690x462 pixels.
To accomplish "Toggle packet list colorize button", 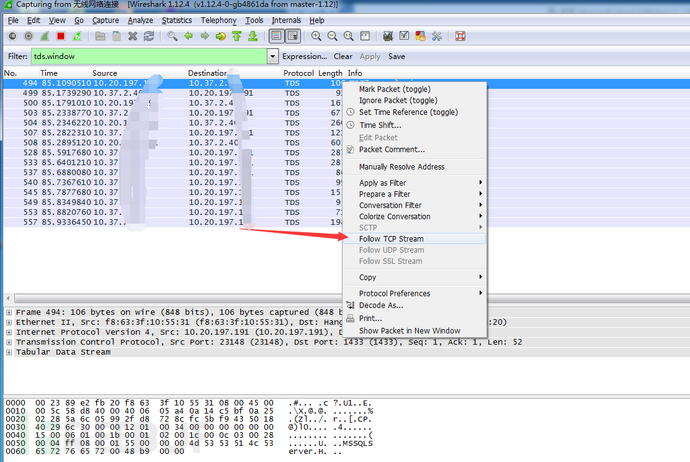I will 276,36.
